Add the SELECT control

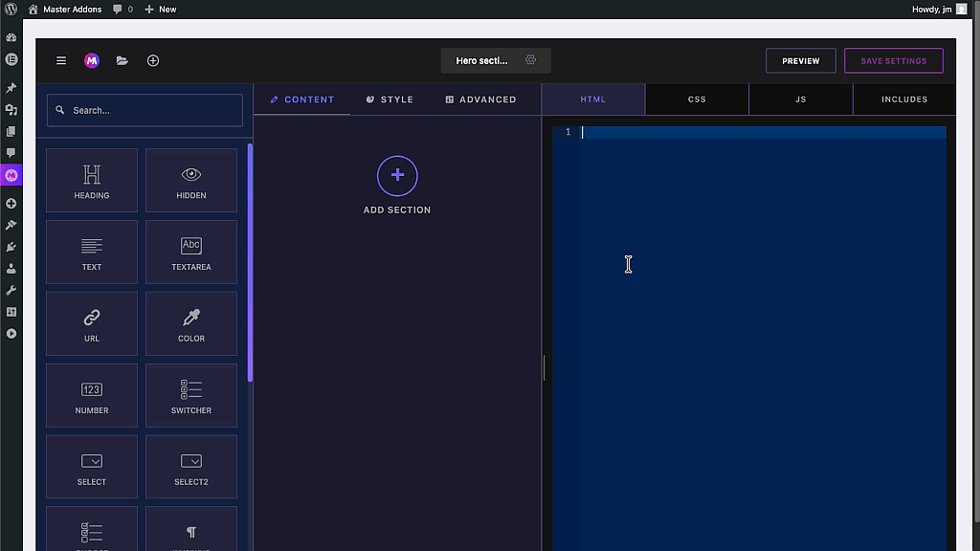pyautogui.click(x=92, y=467)
